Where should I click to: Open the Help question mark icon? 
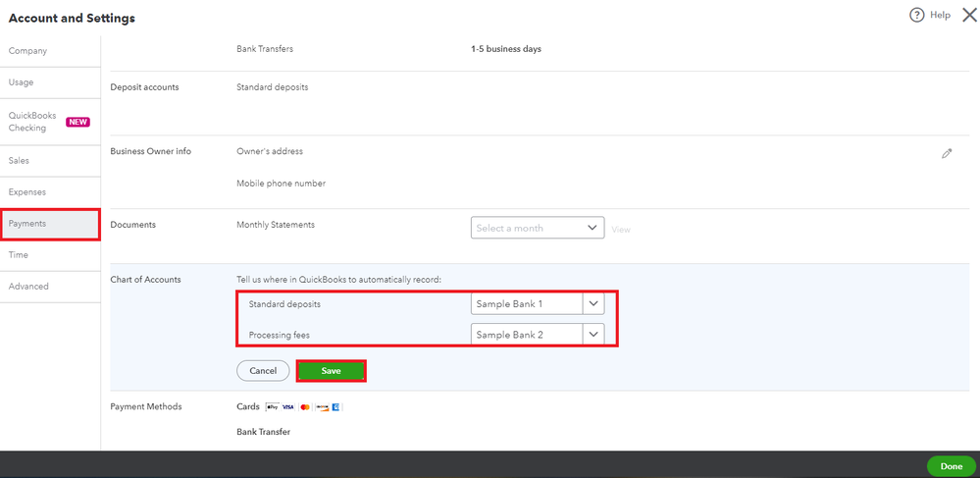916,15
